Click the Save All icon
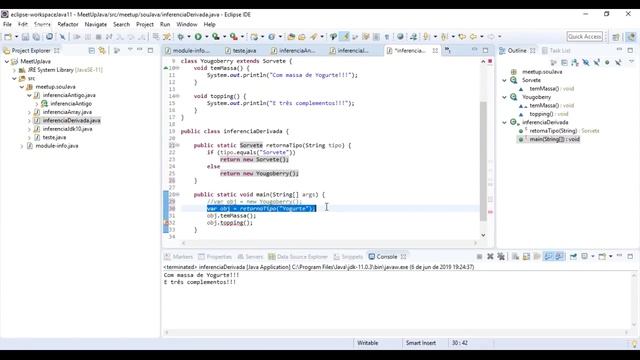 pos(36,37)
